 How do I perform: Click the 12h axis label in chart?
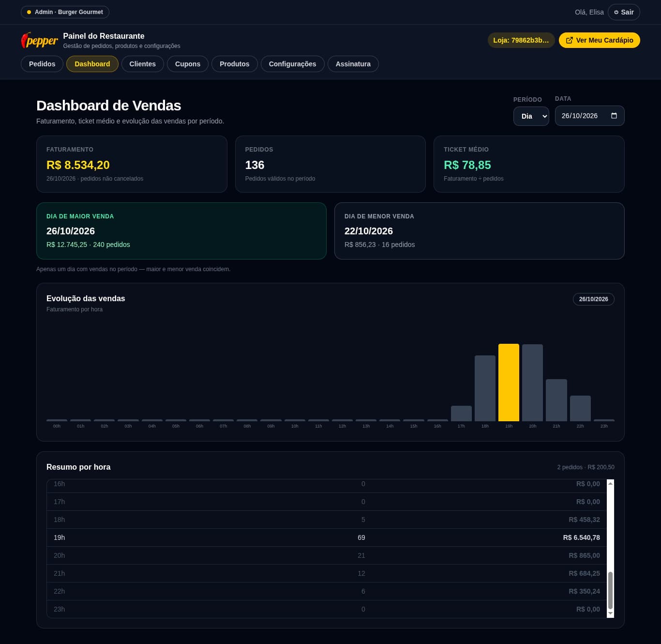tap(342, 426)
